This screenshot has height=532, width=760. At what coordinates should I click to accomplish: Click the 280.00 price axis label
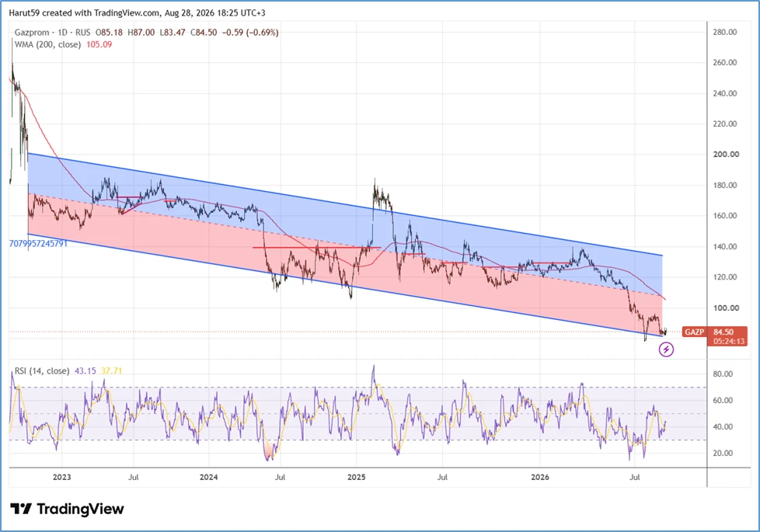[724, 33]
